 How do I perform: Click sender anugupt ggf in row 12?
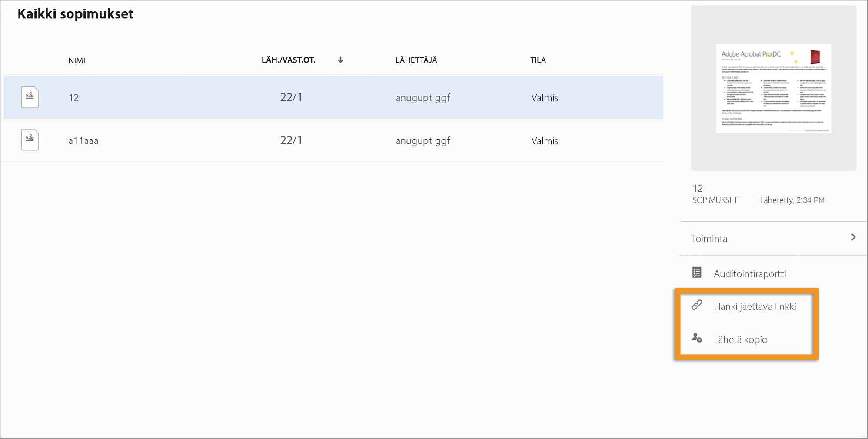click(x=422, y=98)
